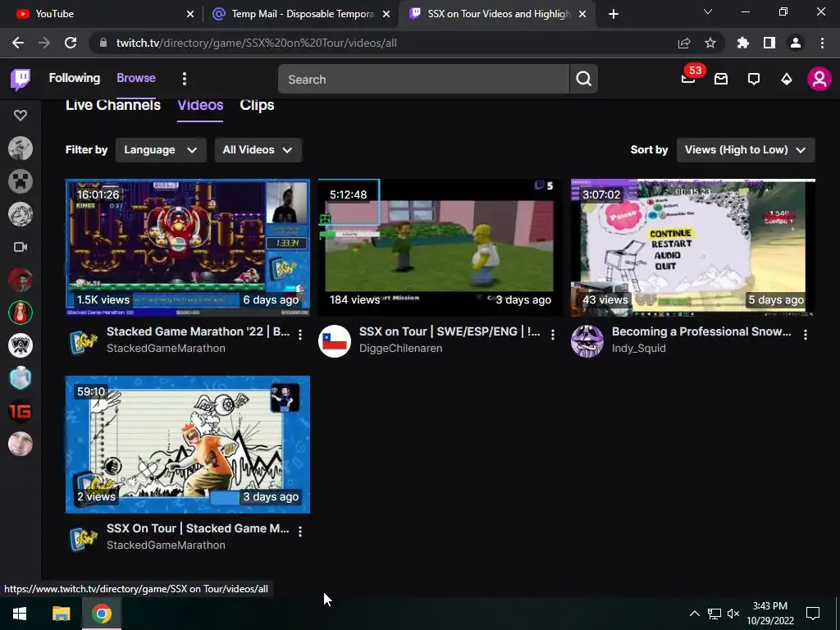Go to the Following page
This screenshot has width=840, height=630.
(x=75, y=78)
